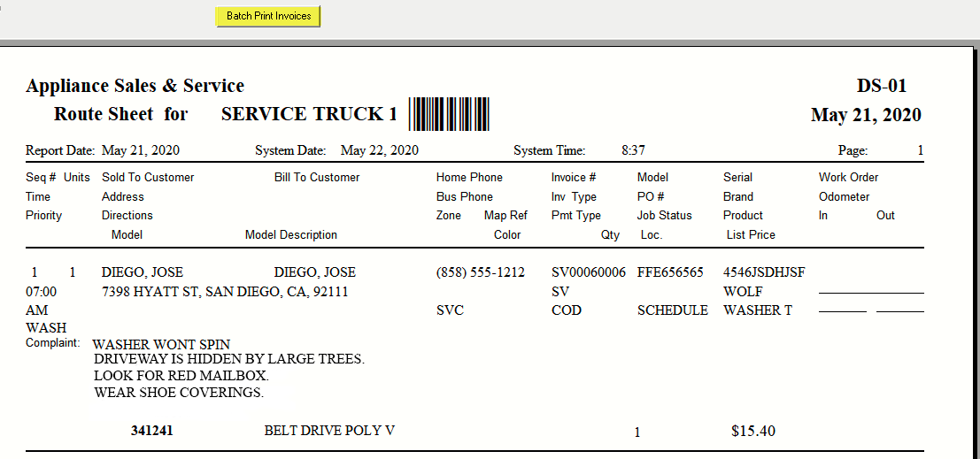Click home phone (858) 555-1212

tap(480, 272)
